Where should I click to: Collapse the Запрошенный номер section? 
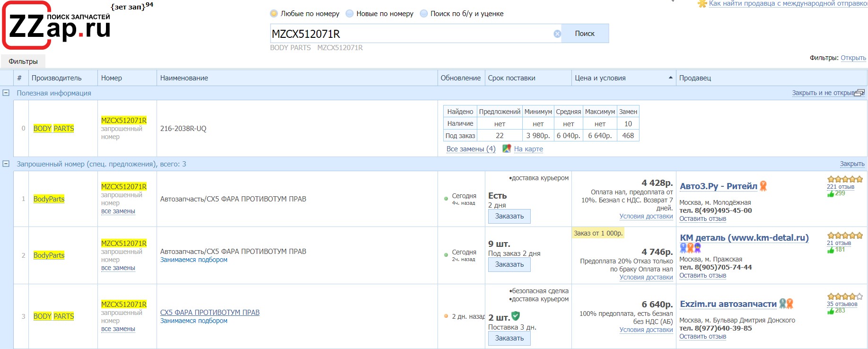coord(6,164)
